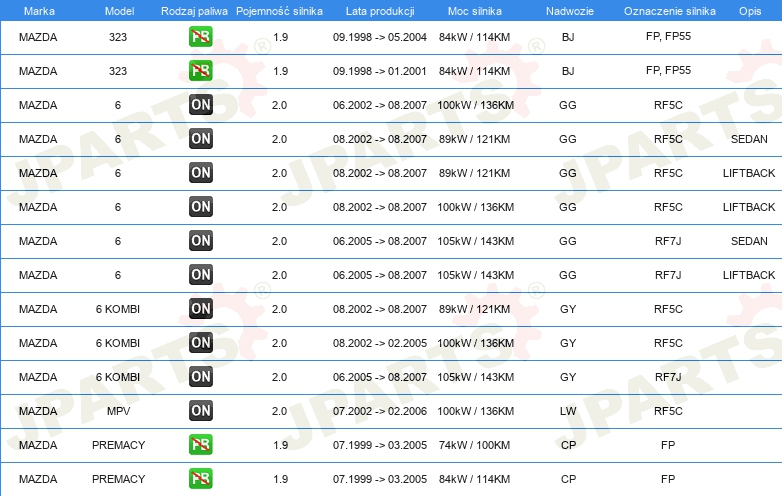Select RF7J in the 6 KOMBI row

(x=668, y=377)
